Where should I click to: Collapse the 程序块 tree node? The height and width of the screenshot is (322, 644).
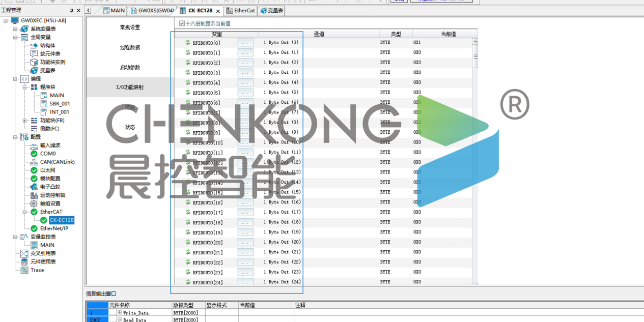pyautogui.click(x=25, y=87)
